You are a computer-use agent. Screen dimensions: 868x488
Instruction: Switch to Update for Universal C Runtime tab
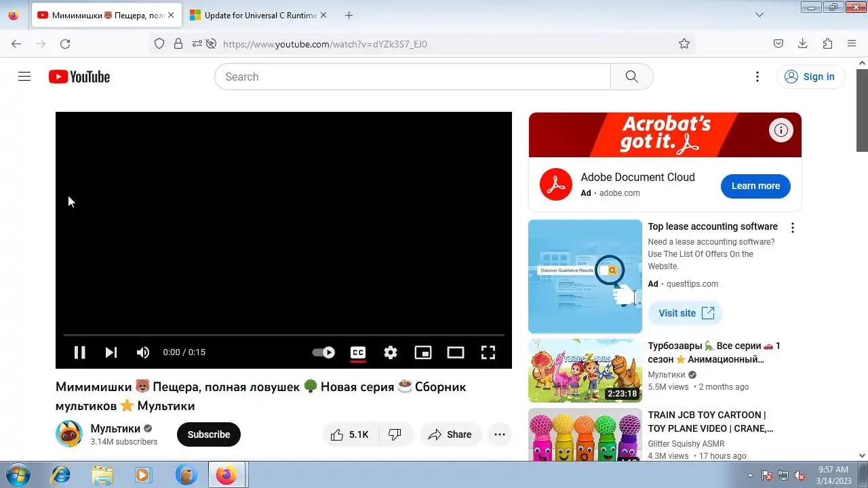(x=259, y=15)
